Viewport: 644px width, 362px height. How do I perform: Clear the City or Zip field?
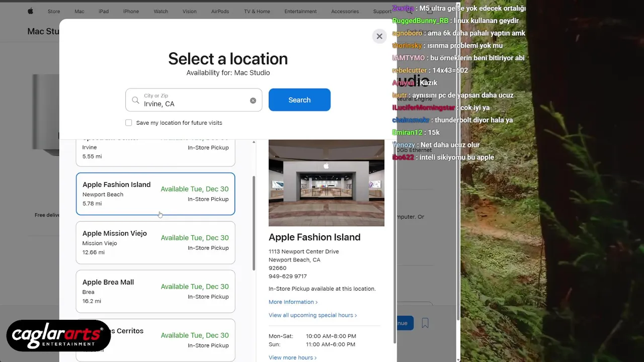tap(253, 101)
